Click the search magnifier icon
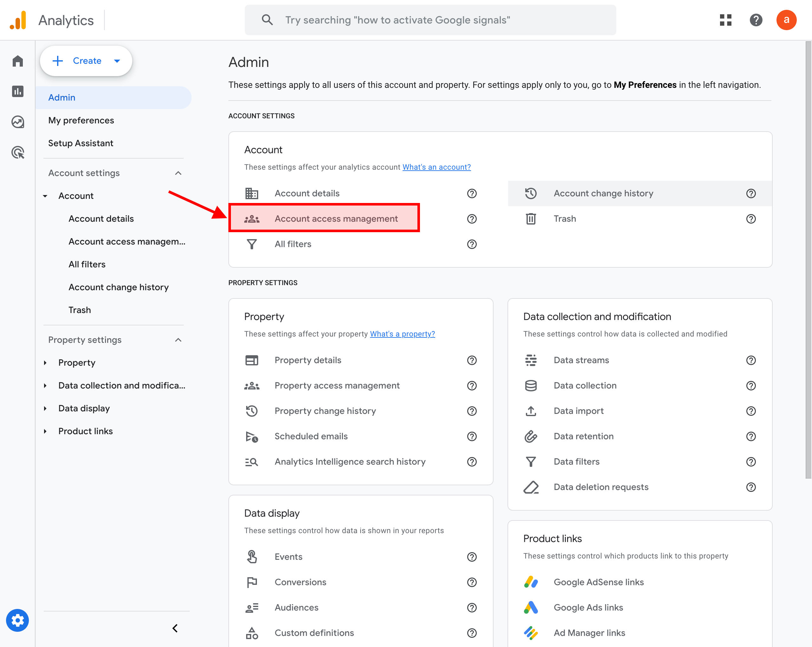The height and width of the screenshot is (647, 812). tap(267, 20)
